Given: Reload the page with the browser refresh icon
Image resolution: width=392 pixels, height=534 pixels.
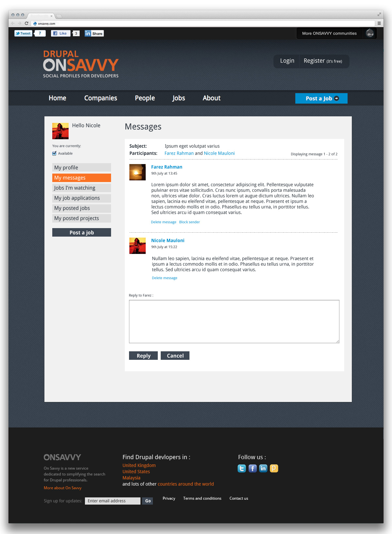Looking at the screenshot, I should point(26,23).
